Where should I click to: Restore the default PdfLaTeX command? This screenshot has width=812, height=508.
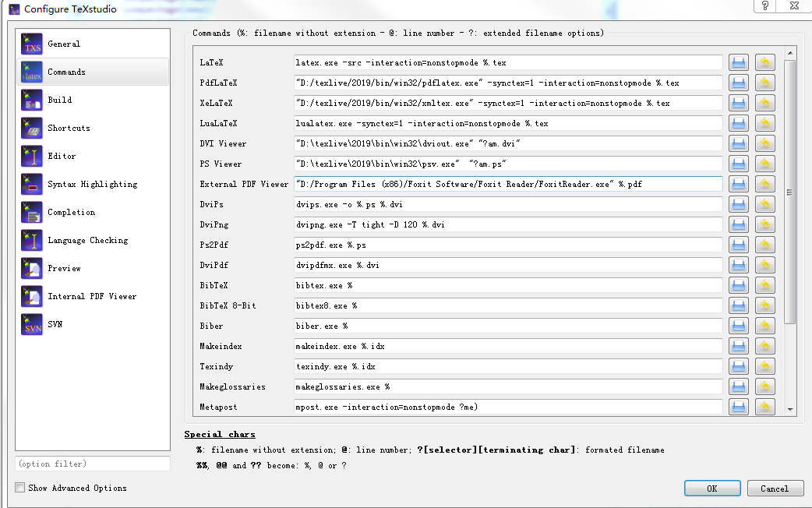coord(764,83)
